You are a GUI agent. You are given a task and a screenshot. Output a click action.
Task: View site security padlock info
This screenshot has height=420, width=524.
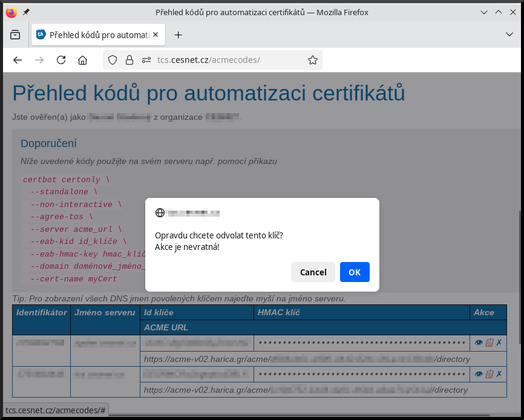(128, 60)
